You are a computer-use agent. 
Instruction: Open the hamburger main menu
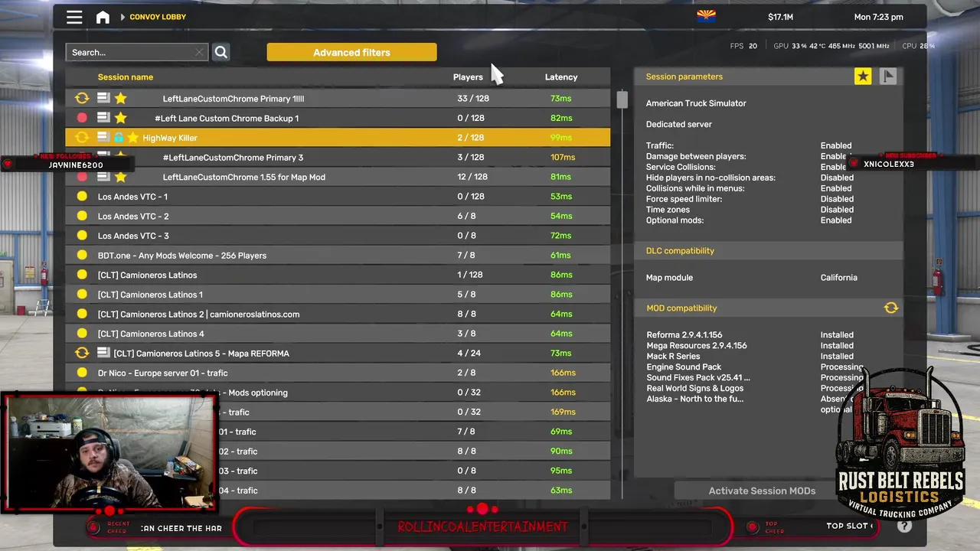coord(74,17)
